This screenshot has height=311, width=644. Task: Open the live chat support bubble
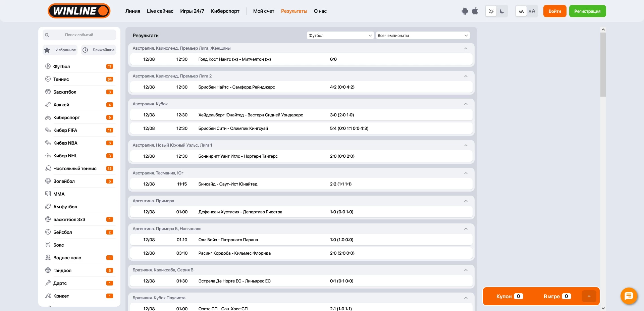[x=629, y=296]
